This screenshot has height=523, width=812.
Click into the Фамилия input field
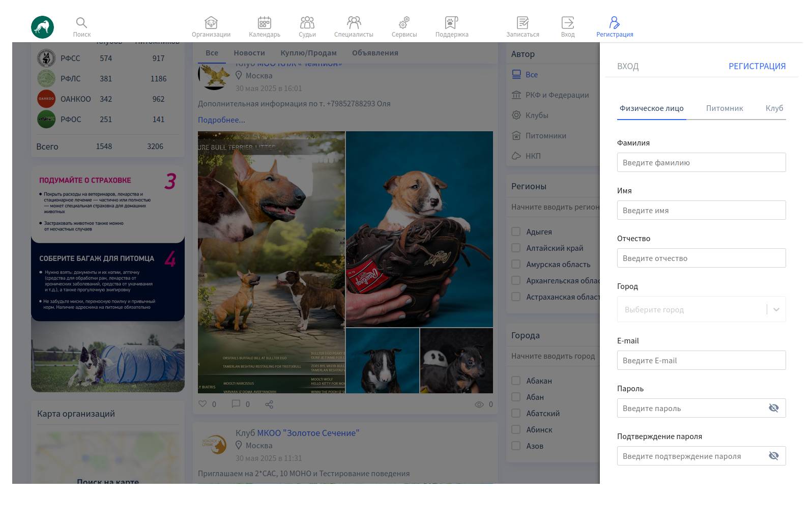(701, 162)
